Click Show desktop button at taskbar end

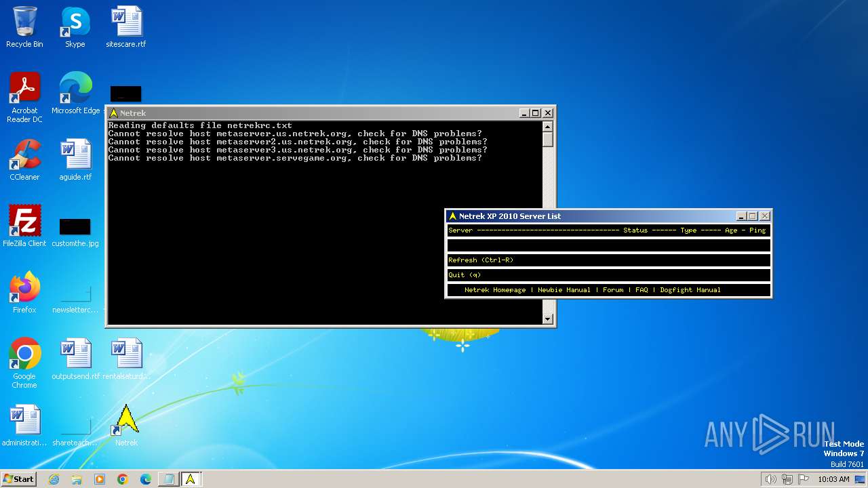coord(860,479)
